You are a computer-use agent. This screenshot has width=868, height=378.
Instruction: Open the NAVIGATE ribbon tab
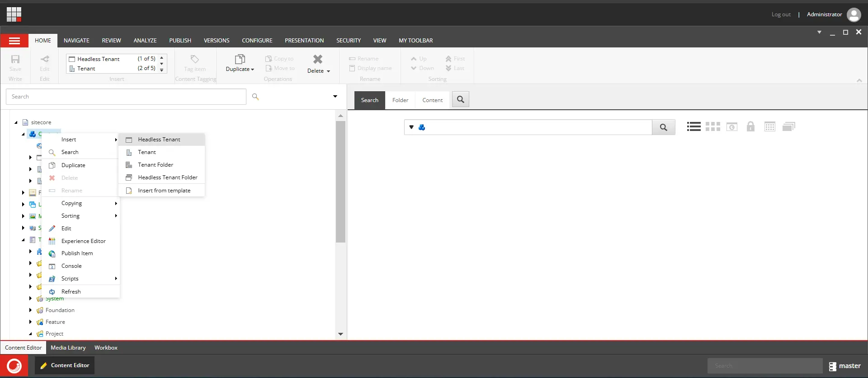coord(76,41)
